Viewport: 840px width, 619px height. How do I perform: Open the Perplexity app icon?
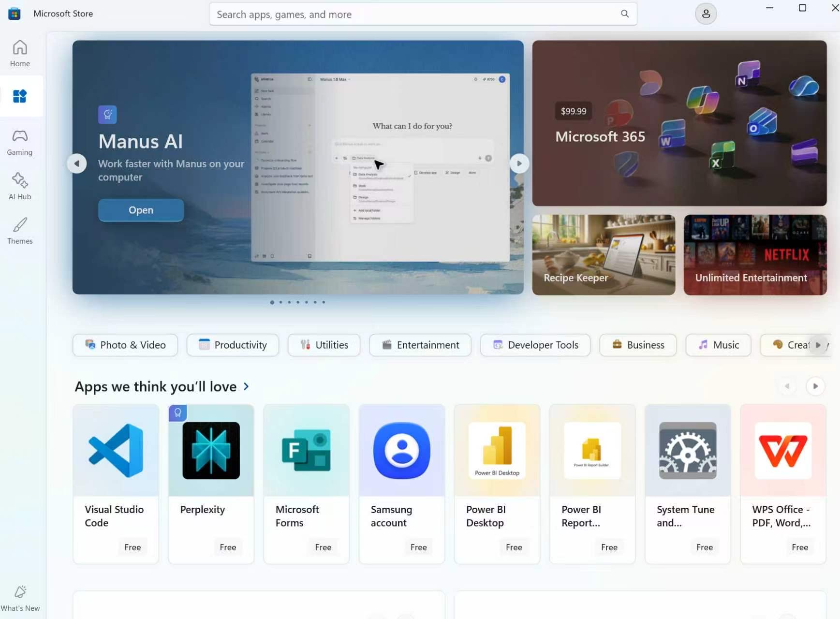click(x=211, y=450)
